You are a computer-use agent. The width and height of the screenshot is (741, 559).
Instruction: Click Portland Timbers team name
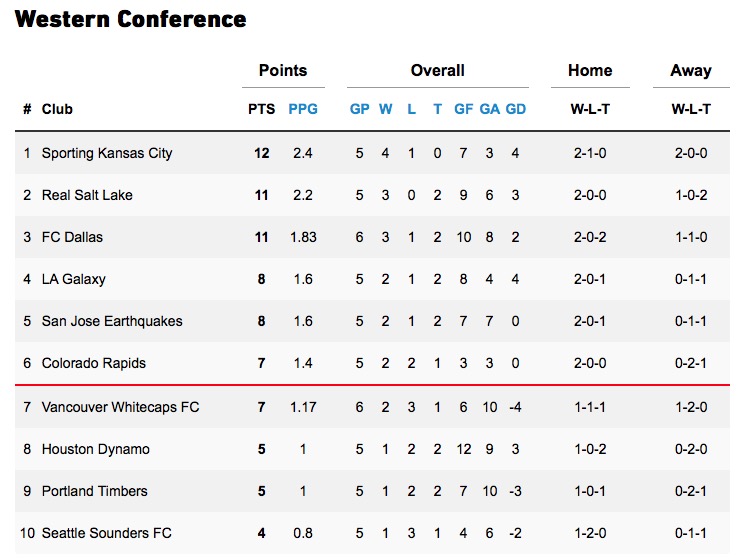tap(94, 491)
